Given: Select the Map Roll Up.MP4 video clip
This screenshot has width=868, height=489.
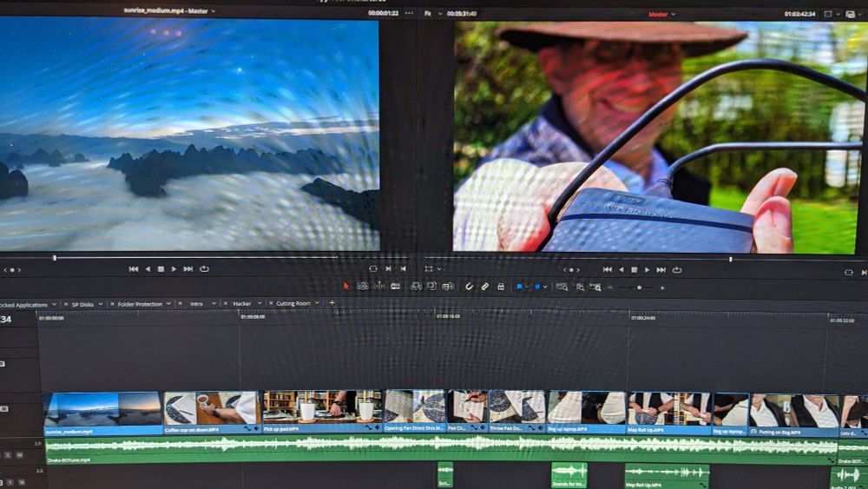Looking at the screenshot, I should tap(669, 413).
